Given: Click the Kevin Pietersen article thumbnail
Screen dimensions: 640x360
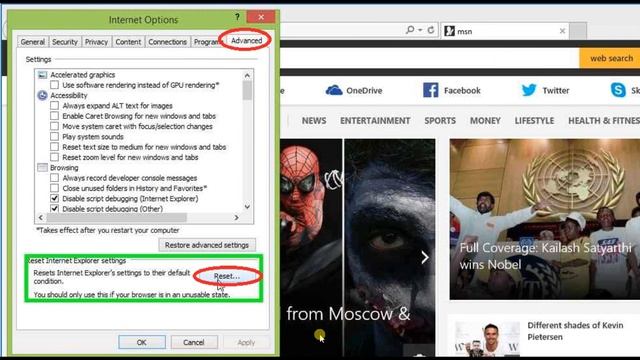Looking at the screenshot, I should point(487,338).
